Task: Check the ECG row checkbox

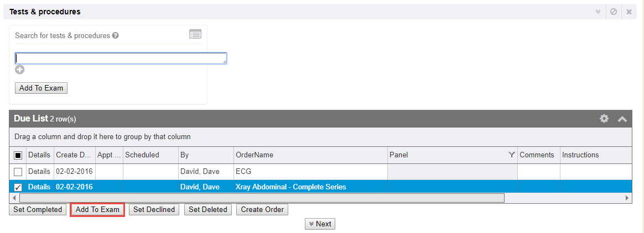Action: pos(18,172)
